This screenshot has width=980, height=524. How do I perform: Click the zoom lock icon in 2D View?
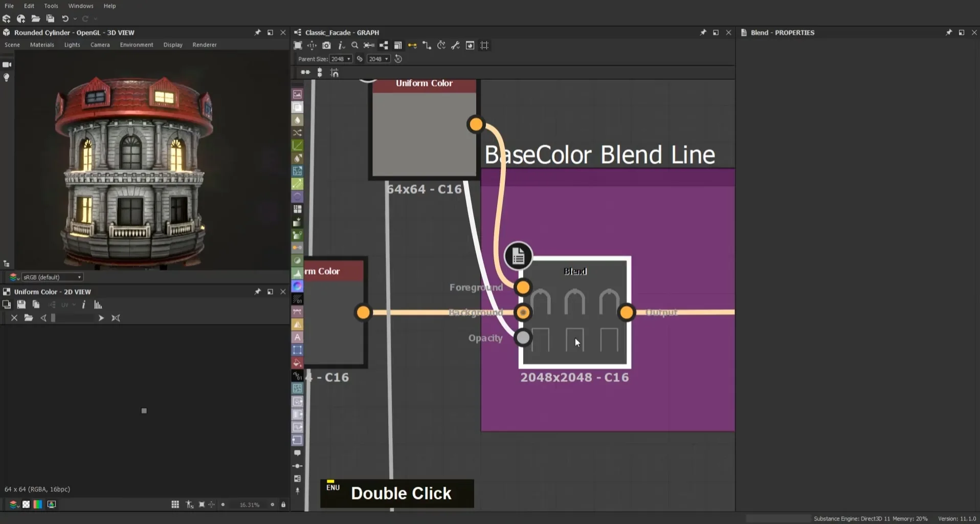point(283,505)
